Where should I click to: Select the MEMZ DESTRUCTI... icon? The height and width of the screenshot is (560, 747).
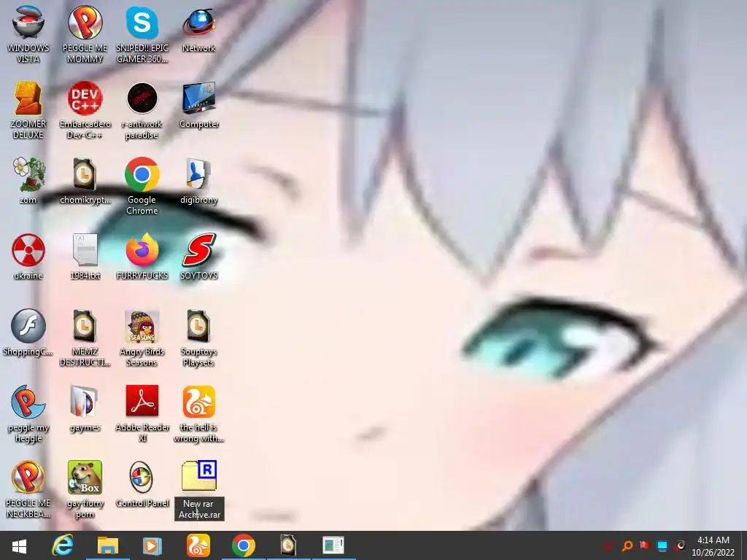coord(85,337)
